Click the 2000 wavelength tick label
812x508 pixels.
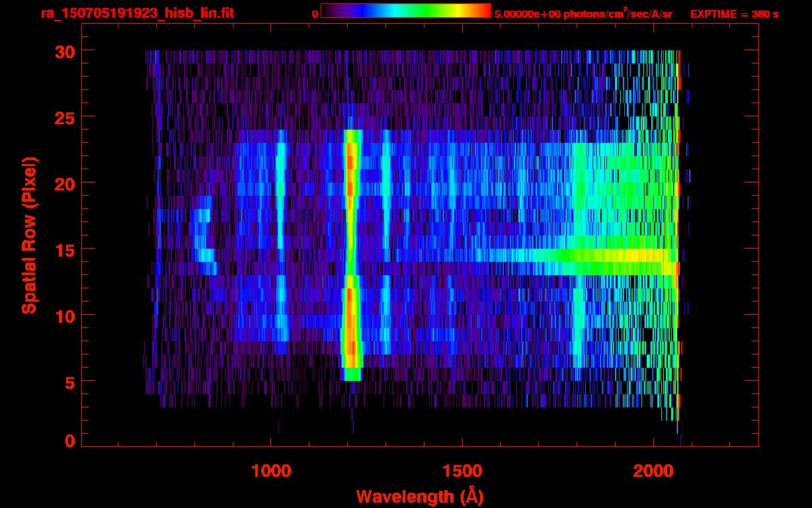(653, 471)
